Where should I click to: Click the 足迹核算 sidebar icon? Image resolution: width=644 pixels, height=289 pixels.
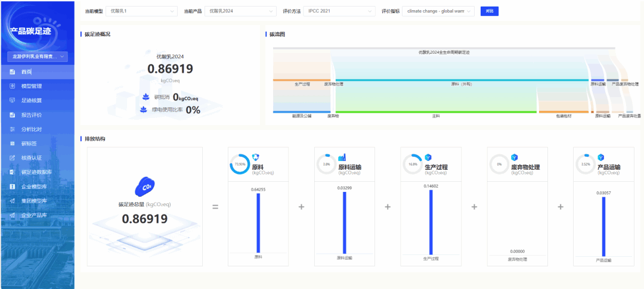pyautogui.click(x=13, y=100)
